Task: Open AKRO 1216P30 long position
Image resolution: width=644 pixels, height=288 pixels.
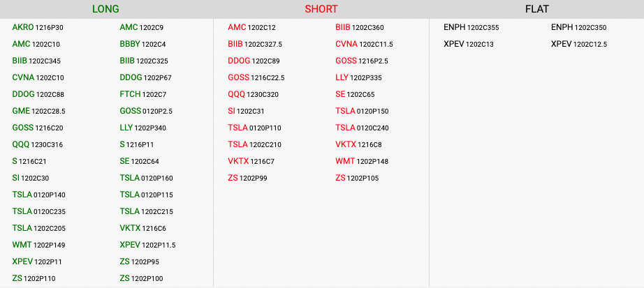Action: 38,27
